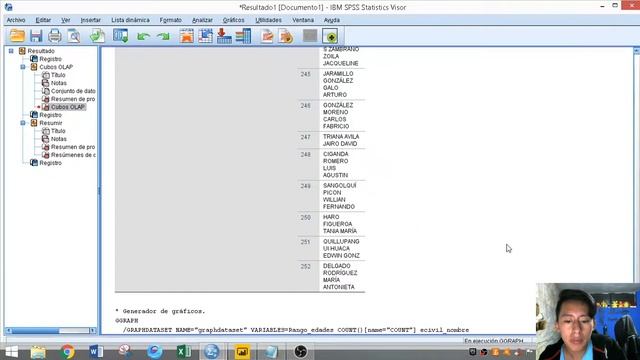
Task: Collapse the Cubos OLAP parent node
Action: point(23,67)
